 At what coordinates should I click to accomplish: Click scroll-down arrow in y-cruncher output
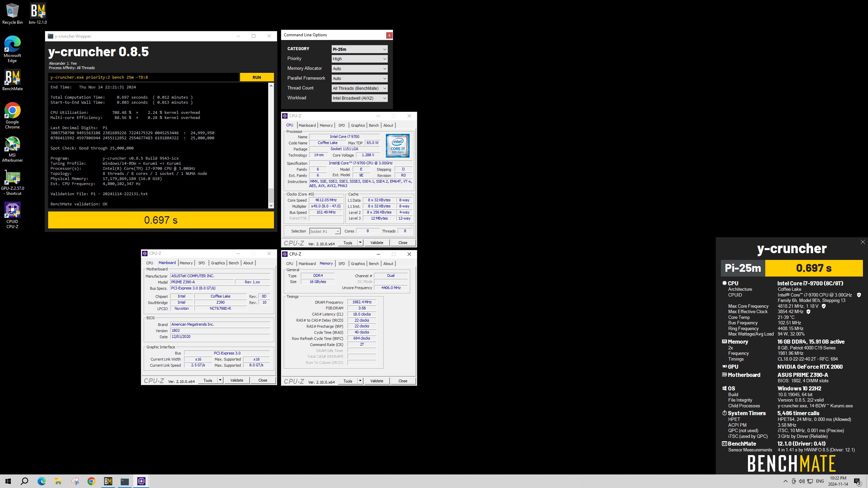(271, 205)
